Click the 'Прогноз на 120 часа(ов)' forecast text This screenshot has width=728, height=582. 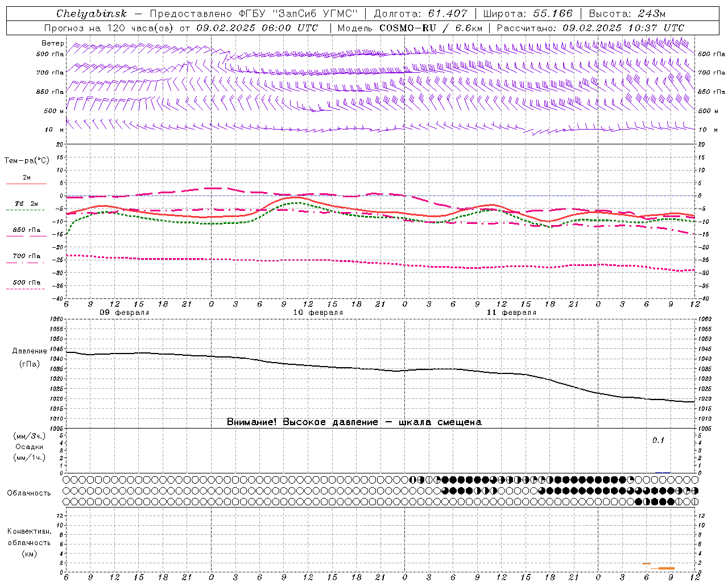pos(110,28)
